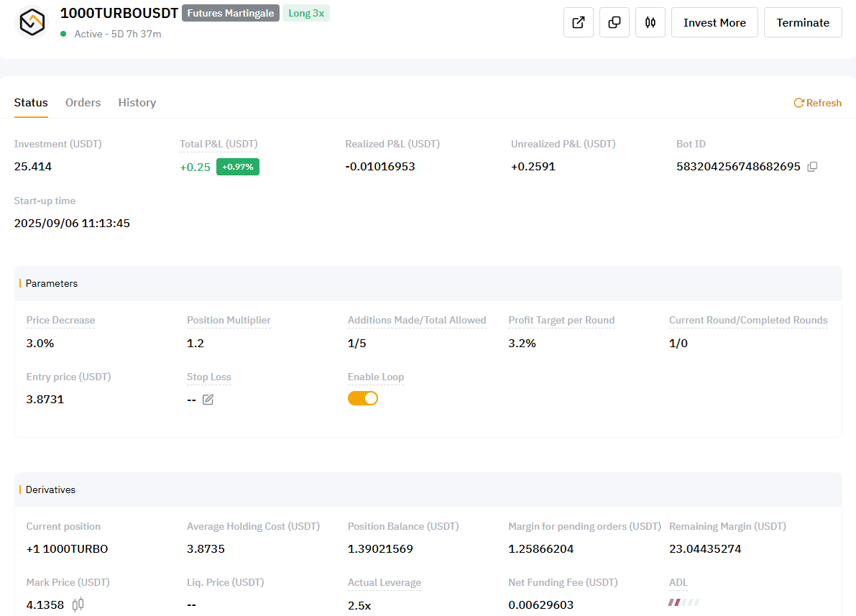Copy the Bot ID number
This screenshot has height=616, width=856.
[x=812, y=167]
